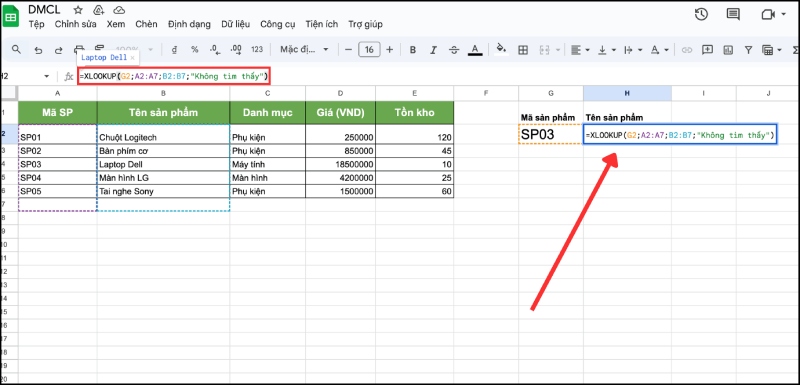Screen dimensions: 800x385
Task: Open version history clock icon
Action: click(x=701, y=14)
